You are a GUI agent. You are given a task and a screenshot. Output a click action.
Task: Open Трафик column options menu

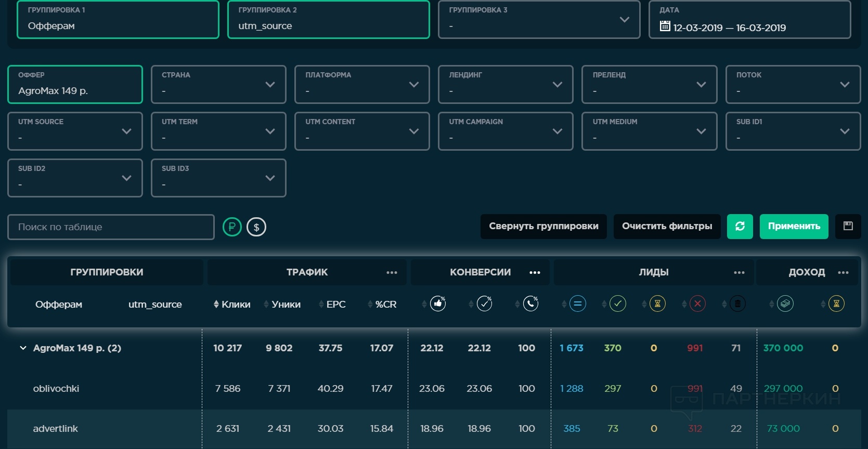[392, 272]
